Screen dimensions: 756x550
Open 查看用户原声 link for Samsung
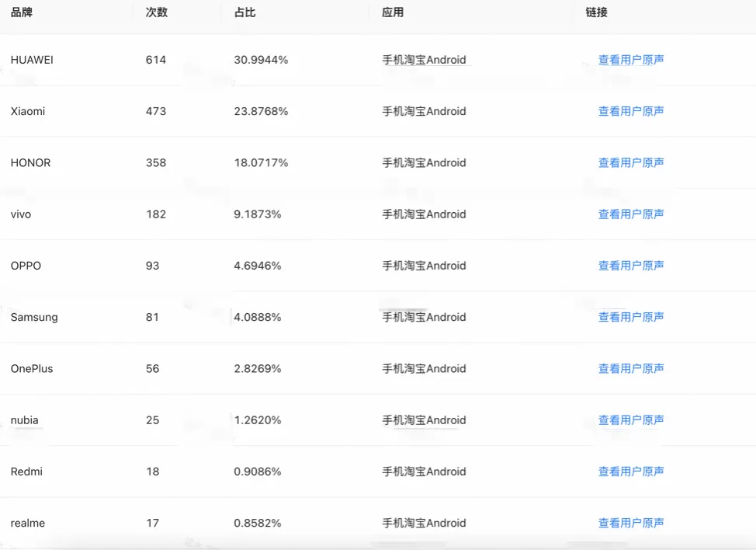[x=631, y=317]
